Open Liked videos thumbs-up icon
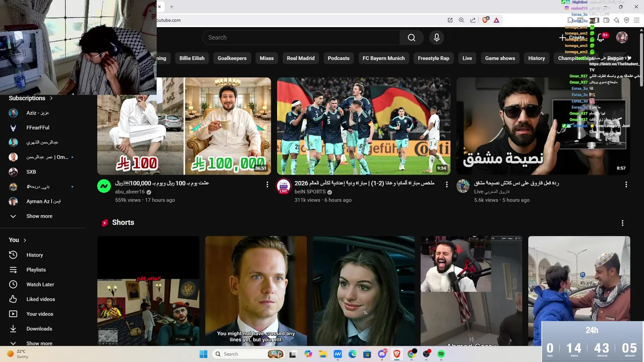This screenshot has height=362, width=644. pyautogui.click(x=14, y=299)
